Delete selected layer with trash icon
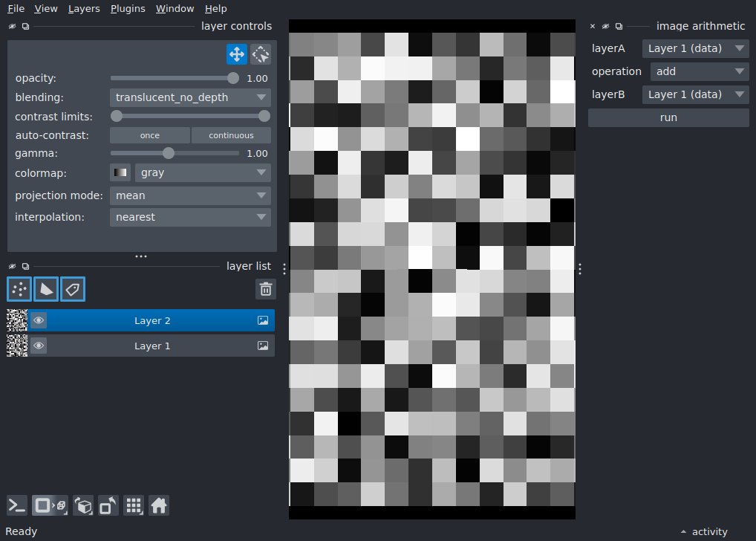The width and height of the screenshot is (756, 541). [266, 289]
